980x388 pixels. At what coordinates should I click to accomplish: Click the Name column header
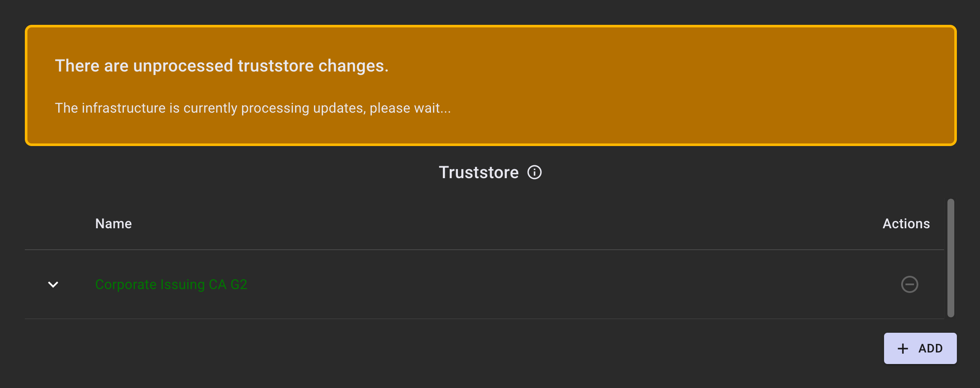point(113,224)
